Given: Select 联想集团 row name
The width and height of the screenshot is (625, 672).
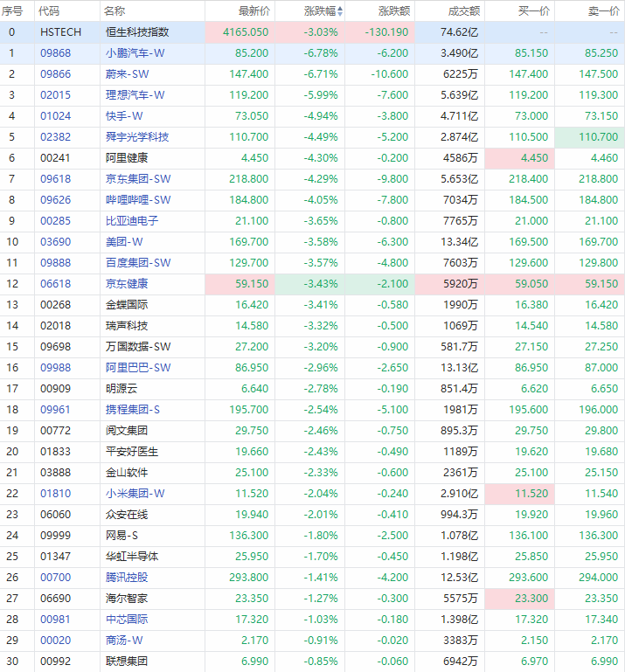Looking at the screenshot, I should click(x=127, y=662).
